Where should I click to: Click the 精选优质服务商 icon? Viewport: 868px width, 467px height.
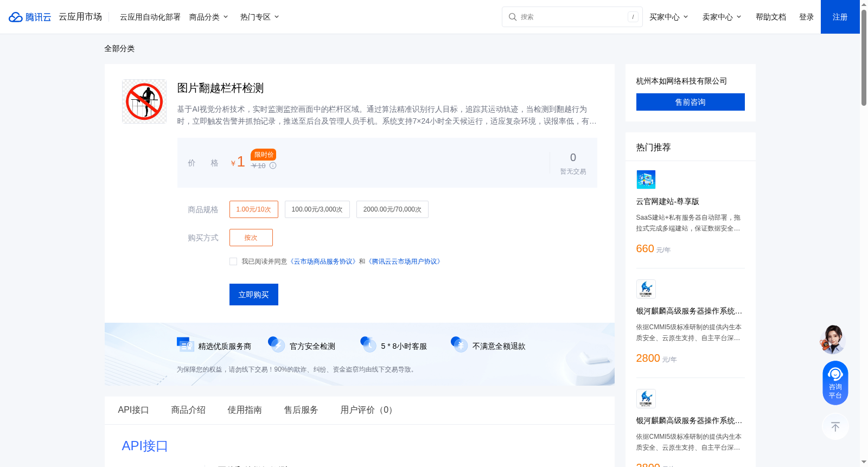185,344
